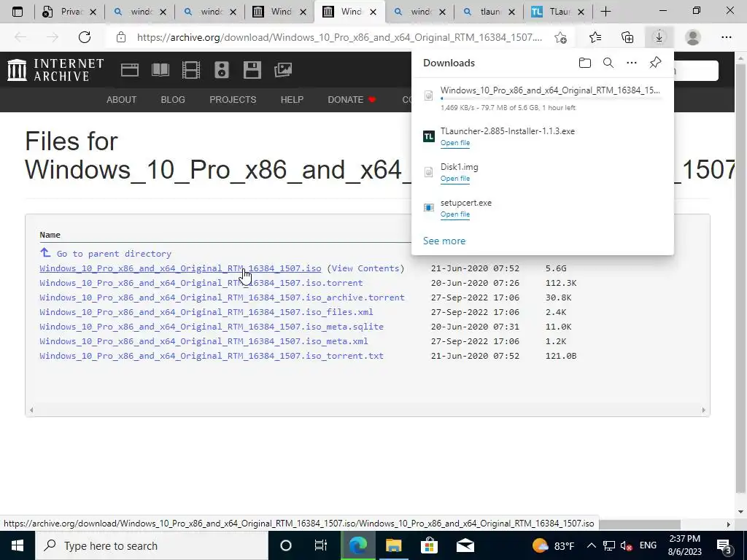
Task: Click the taskbar search box
Action: coord(152,545)
